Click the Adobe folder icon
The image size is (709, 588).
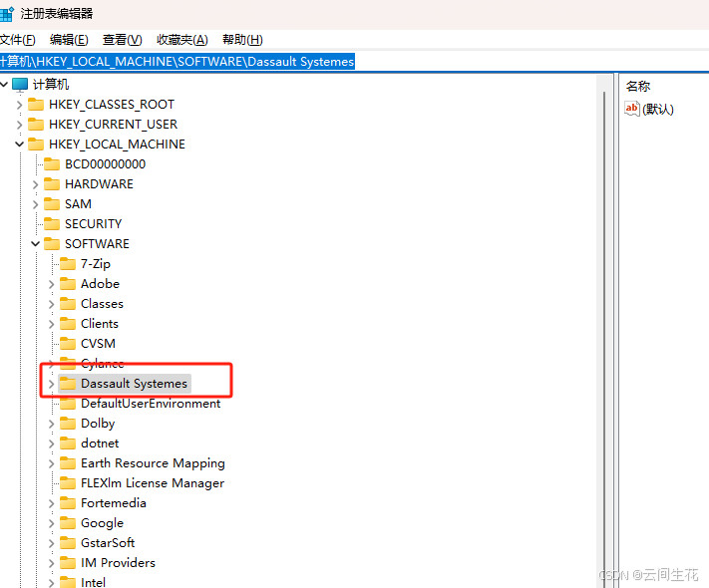coord(68,283)
